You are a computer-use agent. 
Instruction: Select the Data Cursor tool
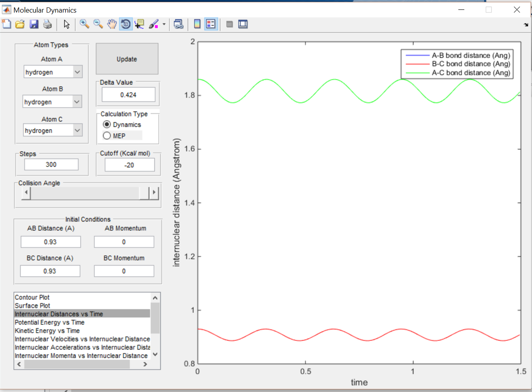tap(140, 24)
